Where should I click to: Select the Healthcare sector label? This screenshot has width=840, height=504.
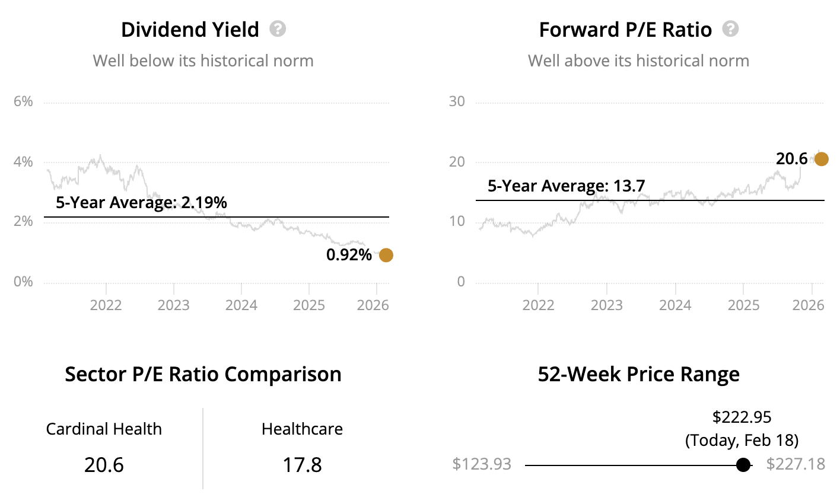(x=302, y=429)
